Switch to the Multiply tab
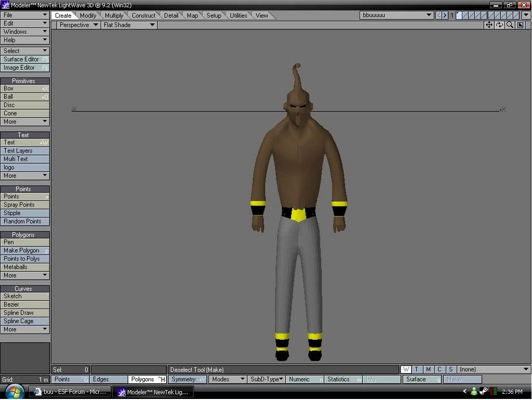Screen dimensions: 532x400 point(114,16)
